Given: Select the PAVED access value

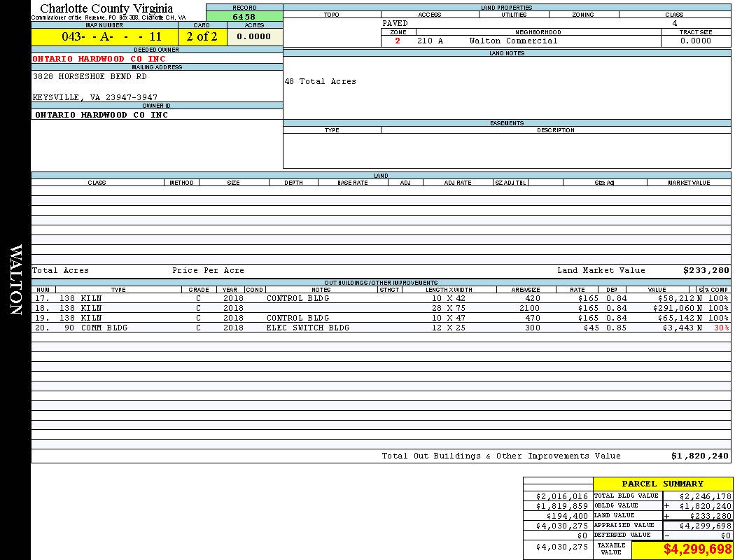Looking at the screenshot, I should 395,23.
